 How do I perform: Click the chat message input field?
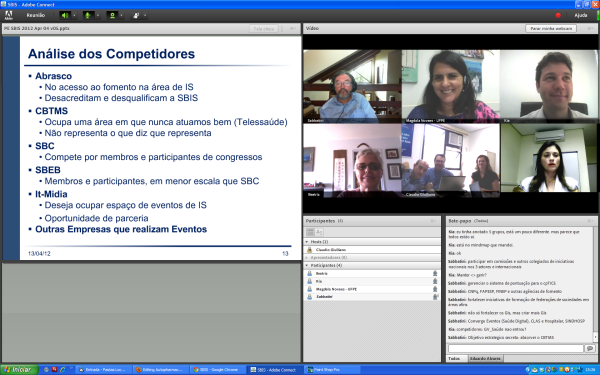tap(516, 348)
